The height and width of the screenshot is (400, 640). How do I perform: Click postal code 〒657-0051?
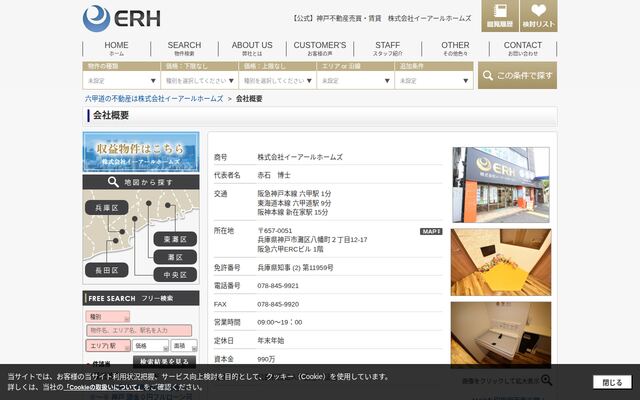click(x=275, y=231)
